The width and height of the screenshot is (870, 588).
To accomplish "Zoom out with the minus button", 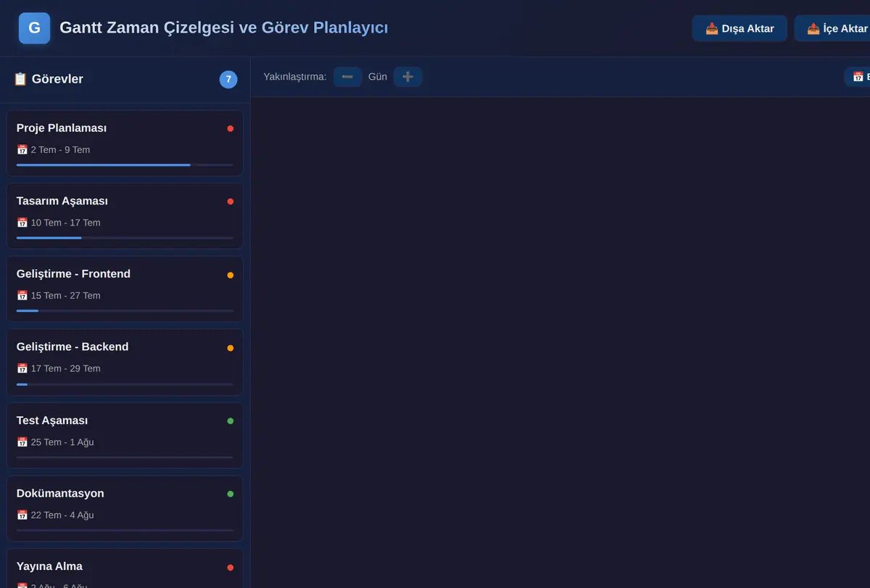I will (347, 77).
